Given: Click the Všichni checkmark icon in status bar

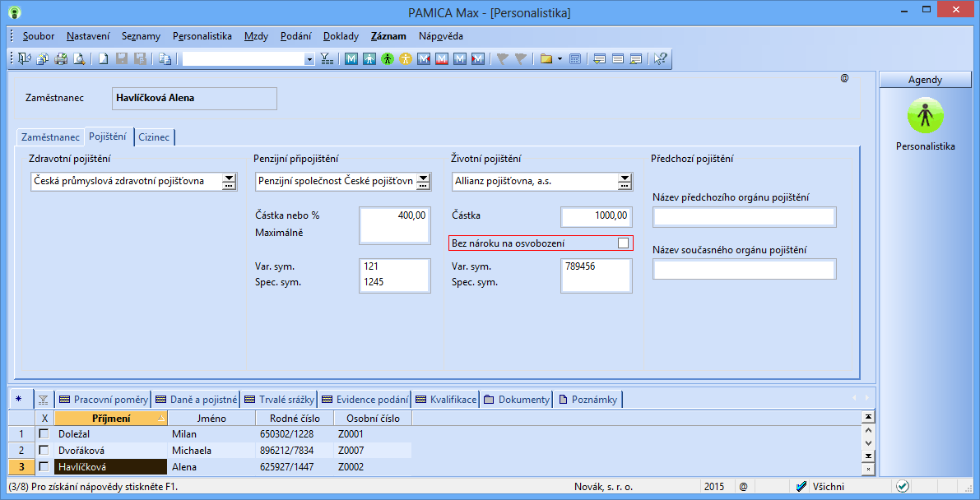Looking at the screenshot, I should click(802, 486).
